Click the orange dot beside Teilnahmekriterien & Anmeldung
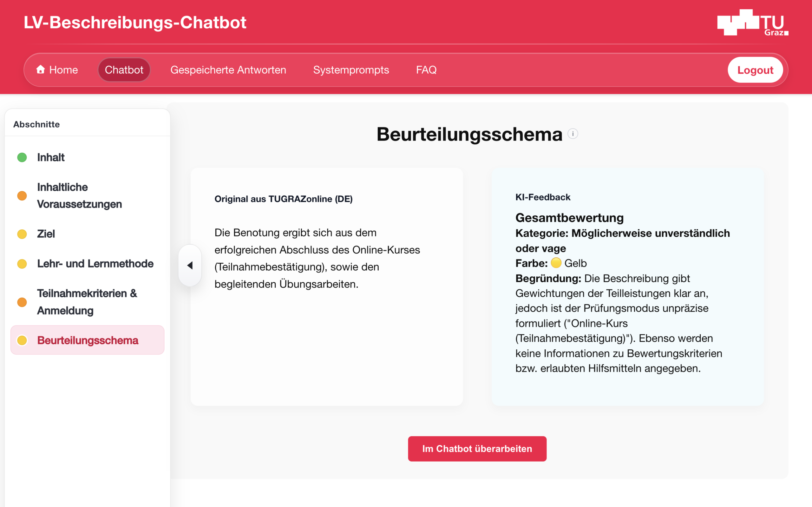Screen dimensions: 812x507 (x=22, y=302)
